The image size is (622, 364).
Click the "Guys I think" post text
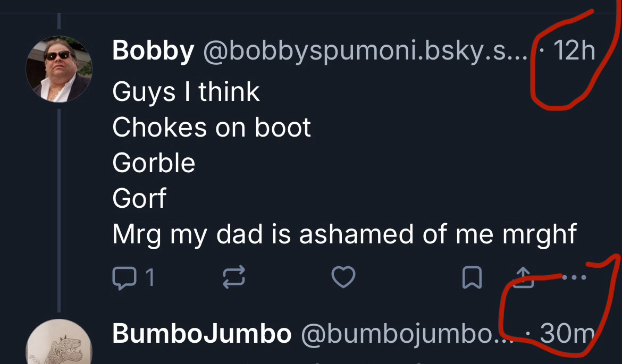(x=186, y=92)
